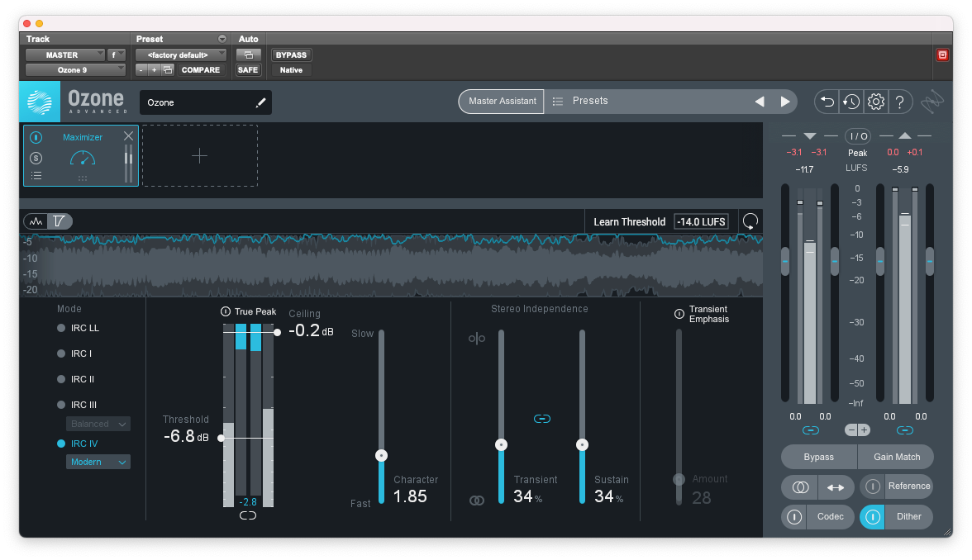Click the stereo/mono overlapping circles icon
The width and height of the screenshot is (972, 560).
[x=800, y=487]
